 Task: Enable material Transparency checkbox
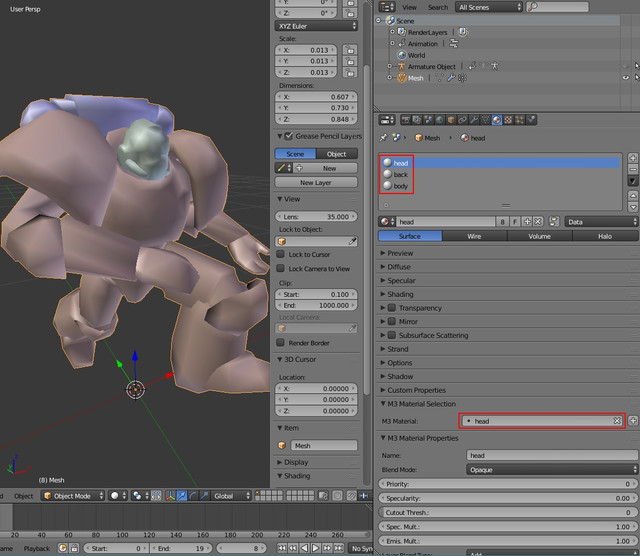[x=391, y=307]
